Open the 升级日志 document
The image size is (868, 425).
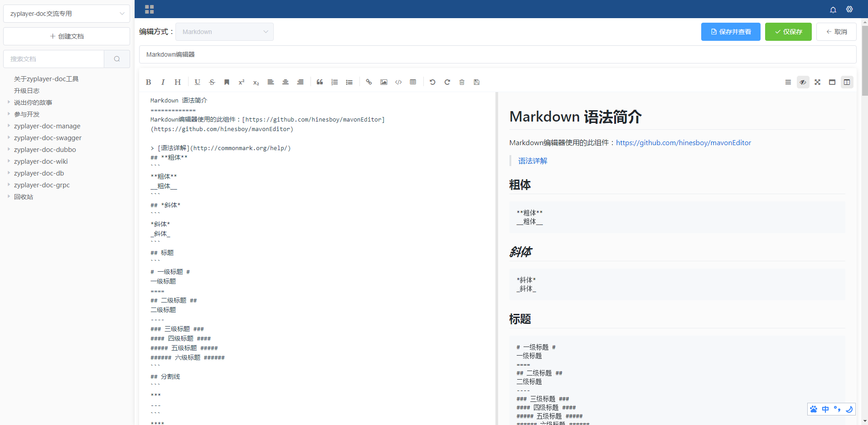pos(27,91)
